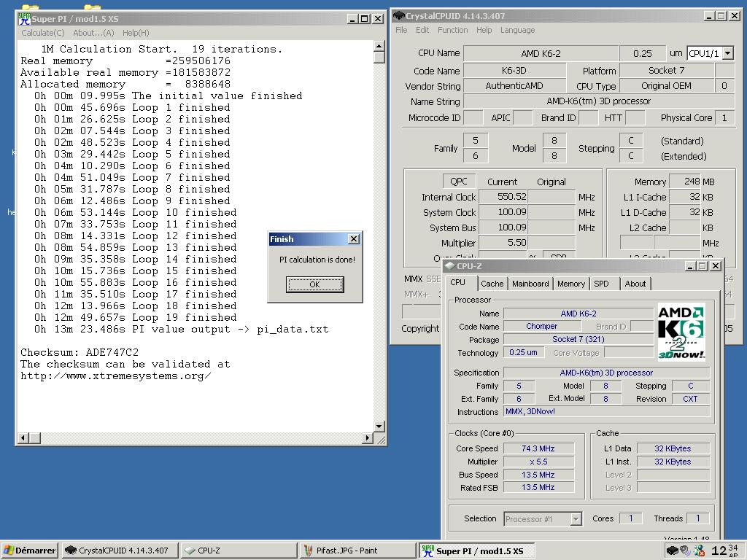Switch to About tab in CPU-Z
Viewport: 747px width, 560px height.
click(635, 284)
